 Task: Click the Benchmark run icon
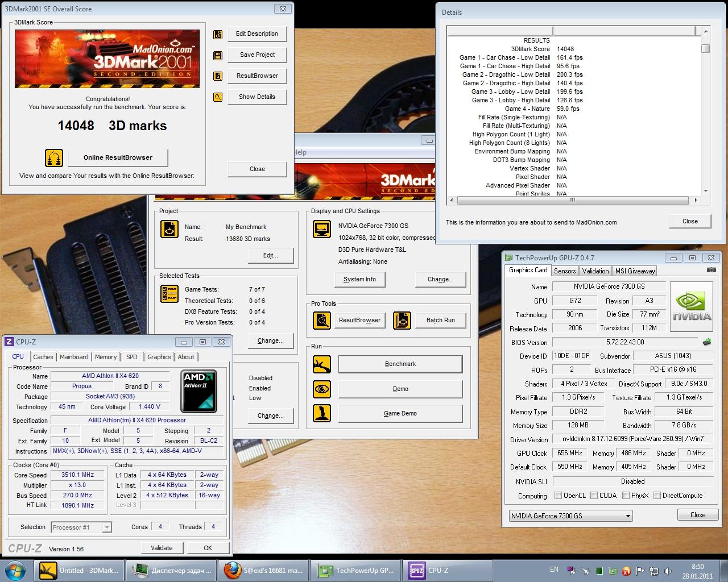point(322,364)
